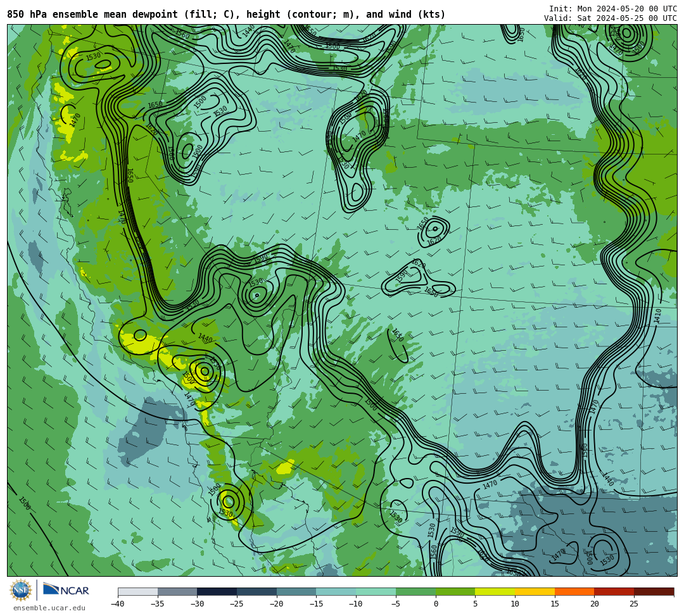This screenshot has width=684, height=616.
Task: Pick the dark blue -25 to -20 colorbar segment
Action: (x=257, y=591)
